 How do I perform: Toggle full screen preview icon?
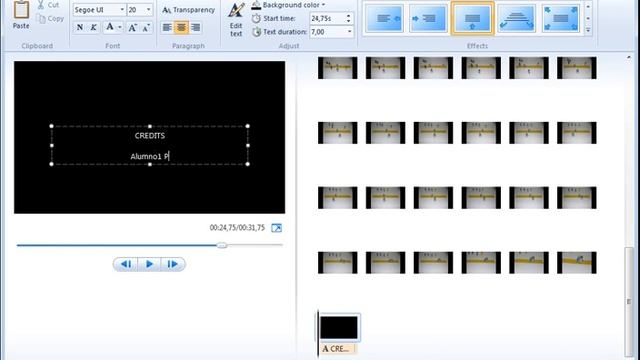click(x=276, y=228)
